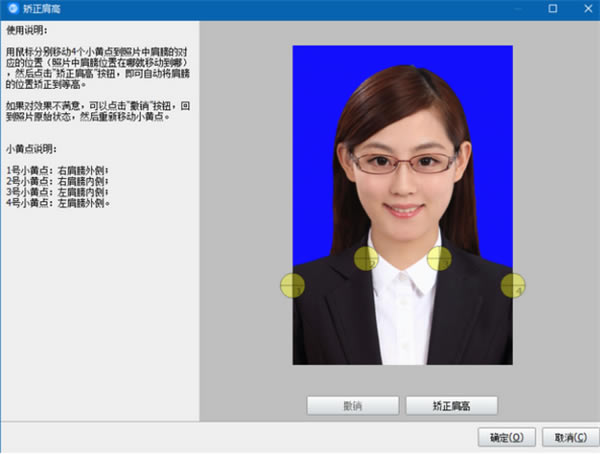This screenshot has width=600, height=454.
Task: Select yellow marker 2 near right collar
Action: (366, 259)
